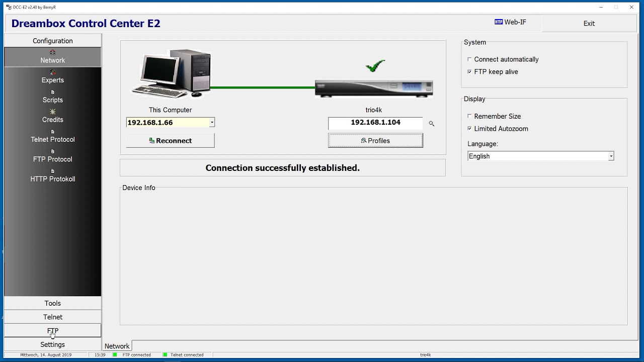Click the status bar date 'Mittwoch, 14. August 2019'
This screenshot has height=362, width=644.
tap(46, 355)
